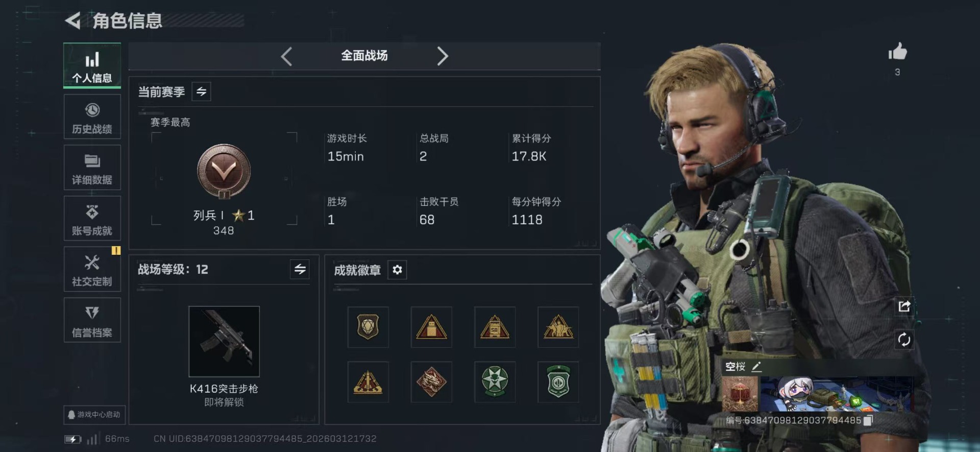Open 社交定制 social customization
Image resolution: width=980 pixels, height=452 pixels.
pyautogui.click(x=92, y=269)
